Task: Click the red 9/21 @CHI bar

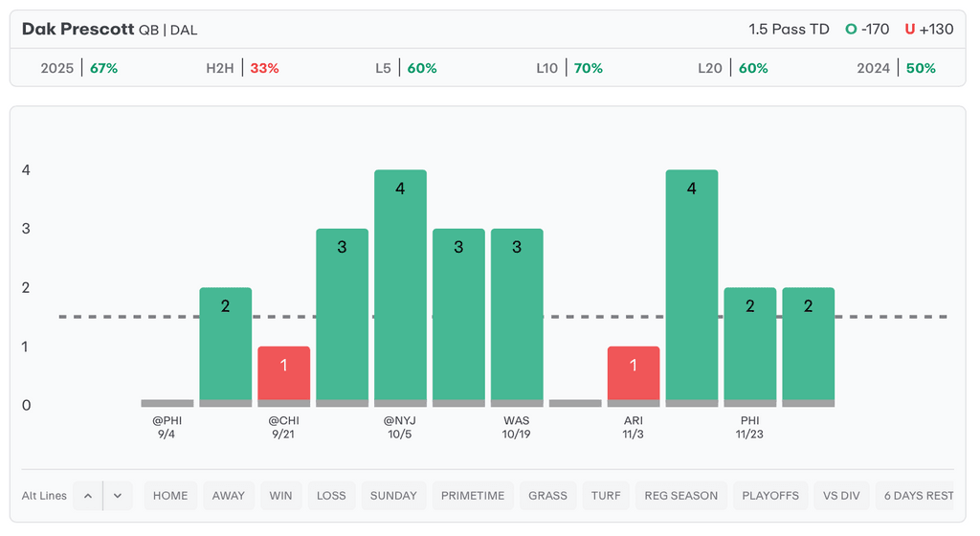Action: tap(283, 373)
